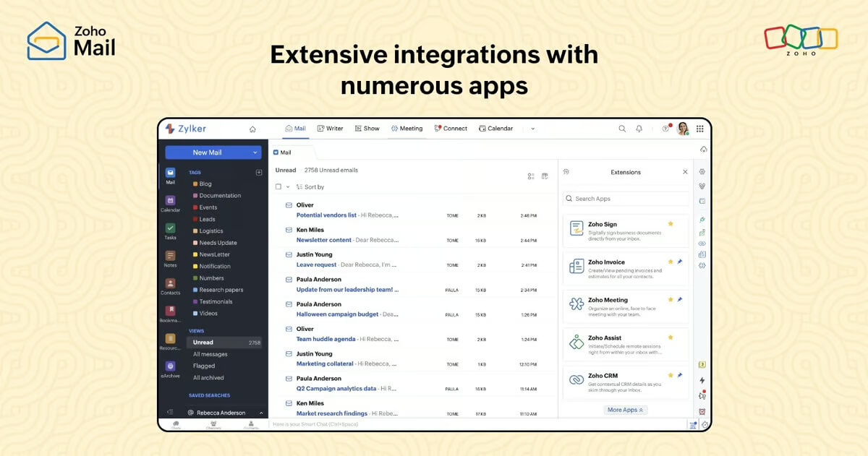Select the Blog tag
868x456 pixels.
click(203, 184)
